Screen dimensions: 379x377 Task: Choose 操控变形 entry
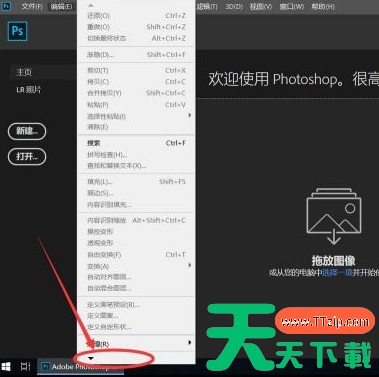point(136,231)
